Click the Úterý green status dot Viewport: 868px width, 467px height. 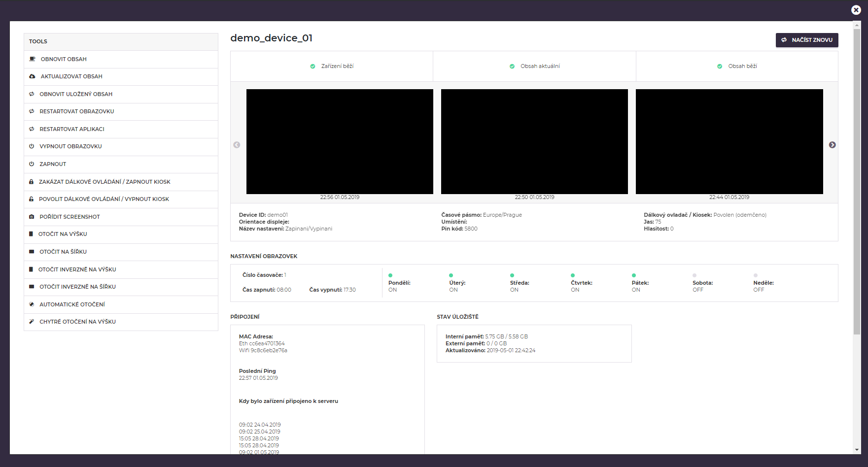(x=451, y=275)
